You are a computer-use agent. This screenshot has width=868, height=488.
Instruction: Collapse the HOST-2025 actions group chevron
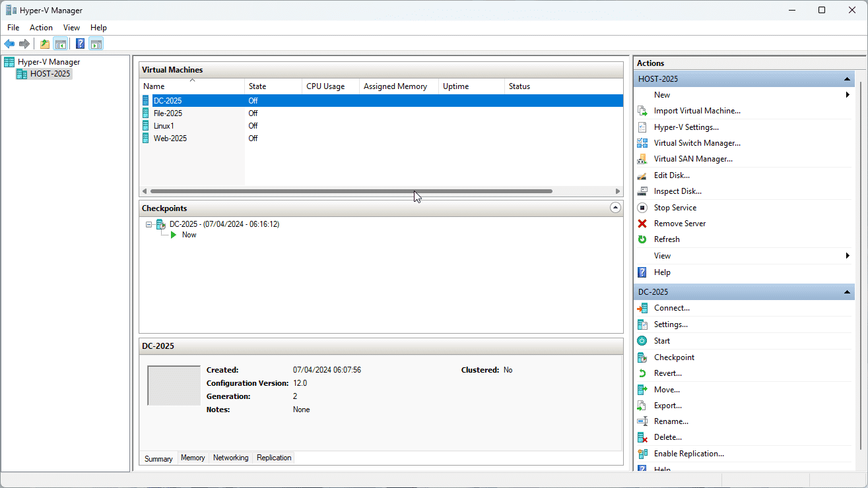[x=847, y=78]
